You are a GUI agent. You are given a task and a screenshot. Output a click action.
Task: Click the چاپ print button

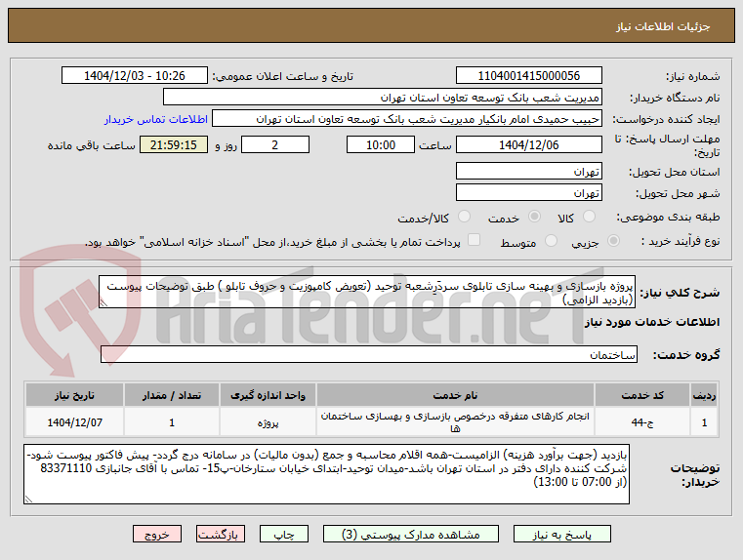(x=284, y=534)
